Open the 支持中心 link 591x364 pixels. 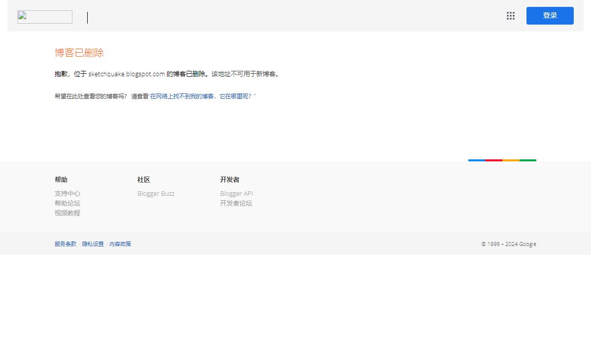[x=67, y=193]
